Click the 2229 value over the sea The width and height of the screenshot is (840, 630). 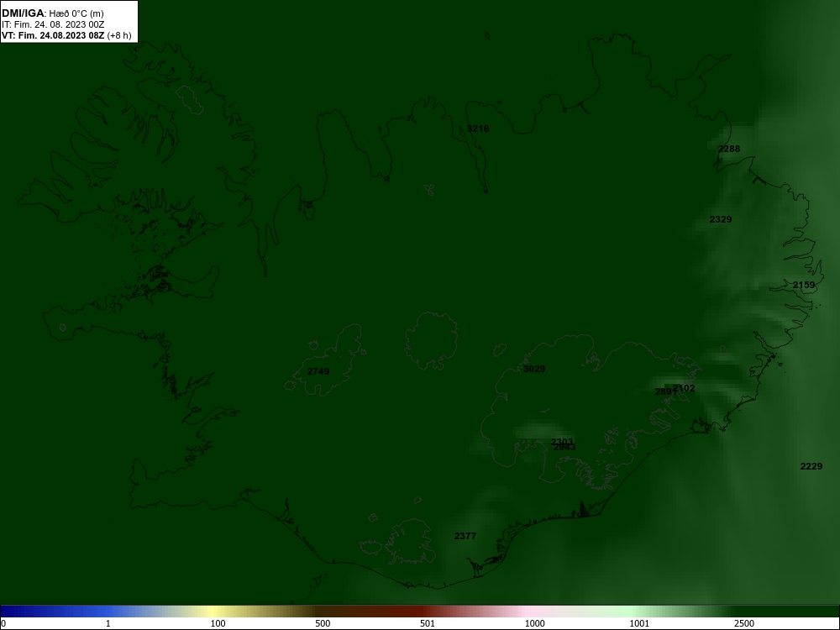tap(811, 466)
